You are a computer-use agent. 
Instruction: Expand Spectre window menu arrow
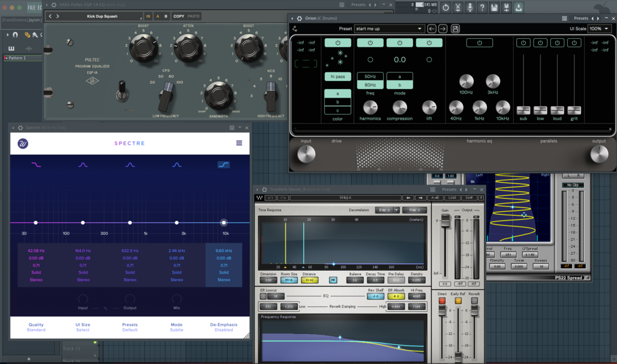14,128
